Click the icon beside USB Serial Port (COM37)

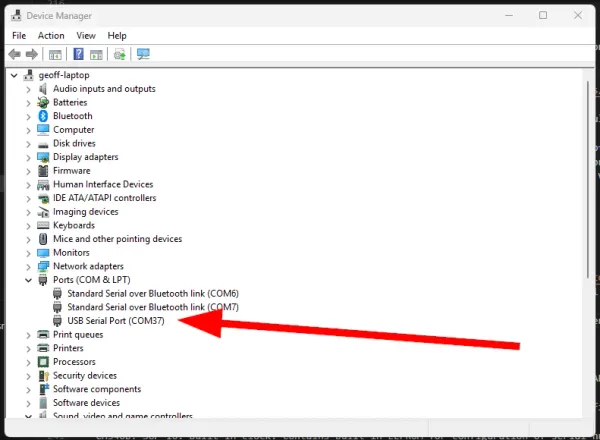[x=57, y=321]
